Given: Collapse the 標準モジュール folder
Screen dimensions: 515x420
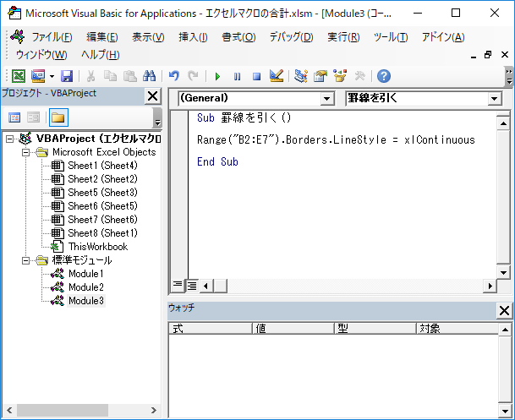Looking at the screenshot, I should click(26, 260).
